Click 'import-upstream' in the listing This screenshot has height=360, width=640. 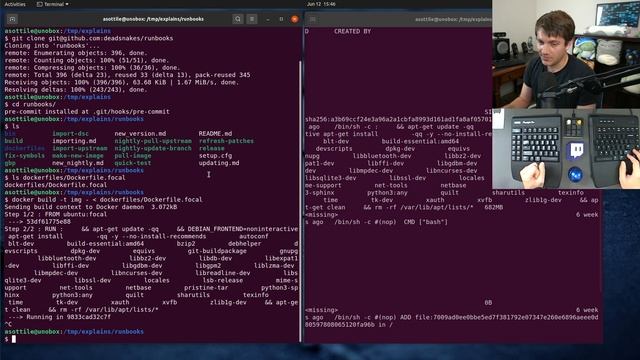(80, 149)
